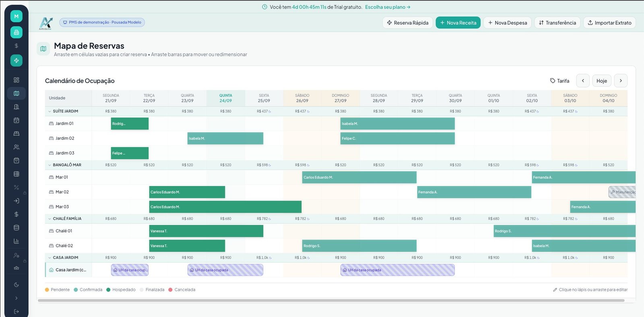Click the database icon in the sidebar

[17, 228]
